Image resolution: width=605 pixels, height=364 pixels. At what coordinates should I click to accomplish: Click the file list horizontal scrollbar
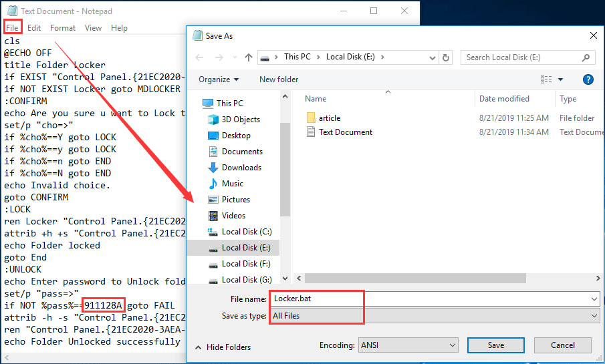tap(416, 278)
